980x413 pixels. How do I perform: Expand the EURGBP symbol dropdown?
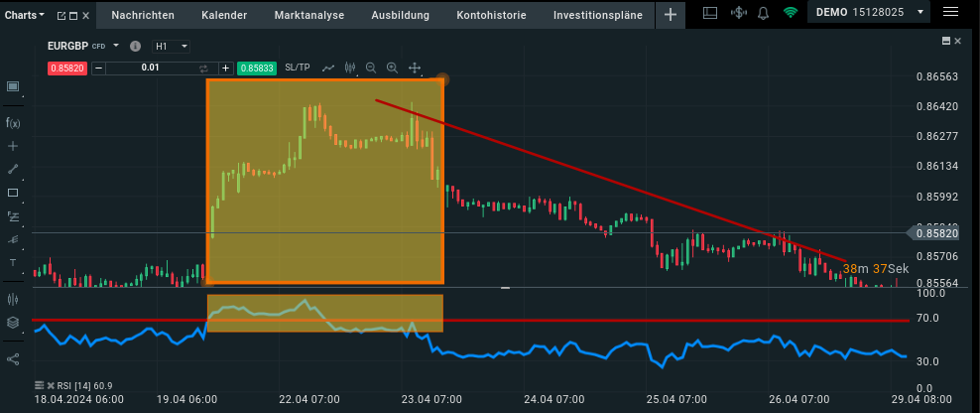tap(116, 46)
